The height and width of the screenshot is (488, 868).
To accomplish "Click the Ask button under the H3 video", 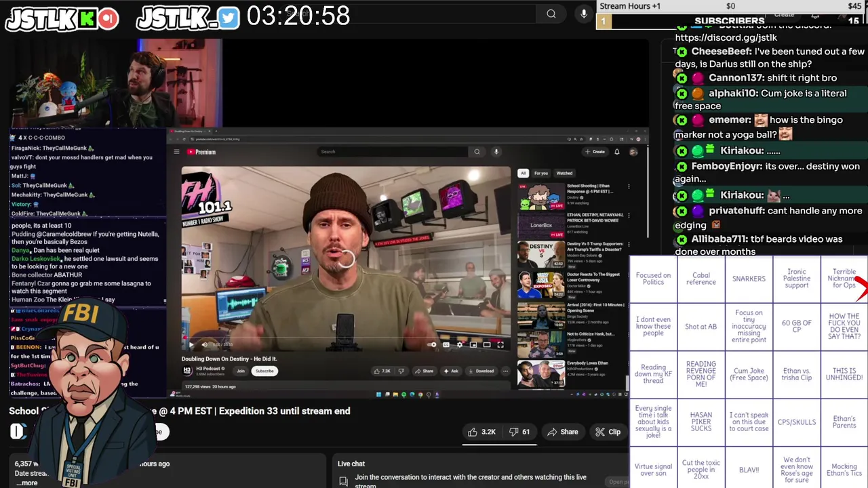I will (x=451, y=371).
